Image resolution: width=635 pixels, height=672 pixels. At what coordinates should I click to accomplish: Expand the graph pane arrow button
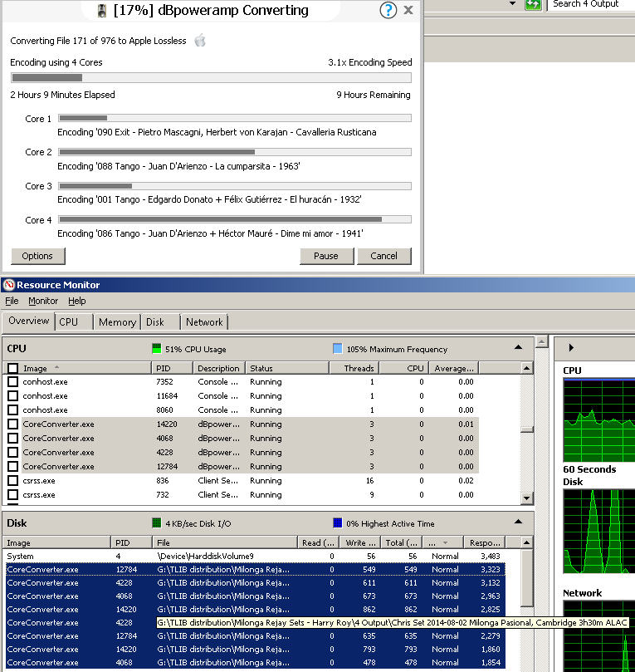571,348
